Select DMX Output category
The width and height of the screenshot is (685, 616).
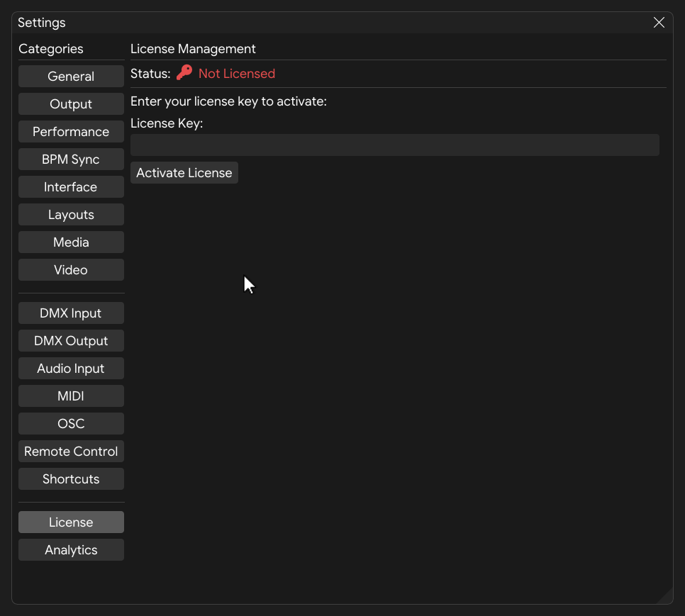[x=71, y=340]
